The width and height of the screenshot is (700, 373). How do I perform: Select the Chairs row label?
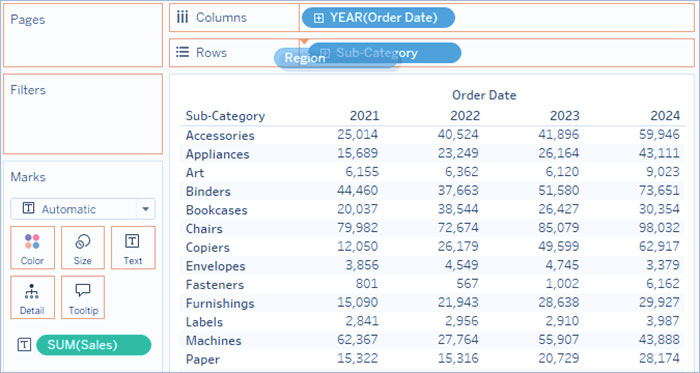pos(204,228)
